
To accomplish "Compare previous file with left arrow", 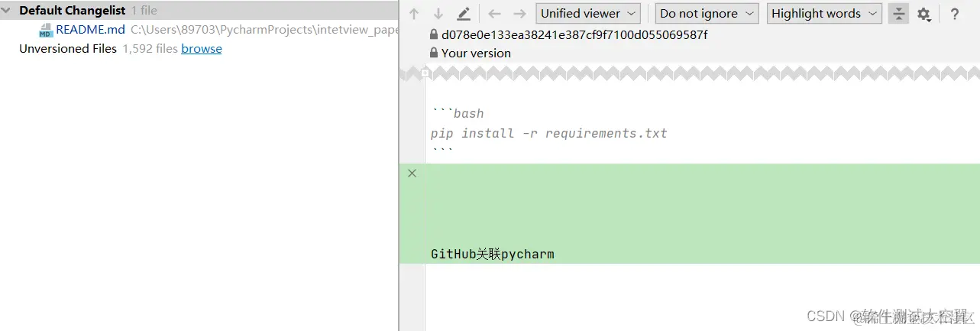I will 494,14.
